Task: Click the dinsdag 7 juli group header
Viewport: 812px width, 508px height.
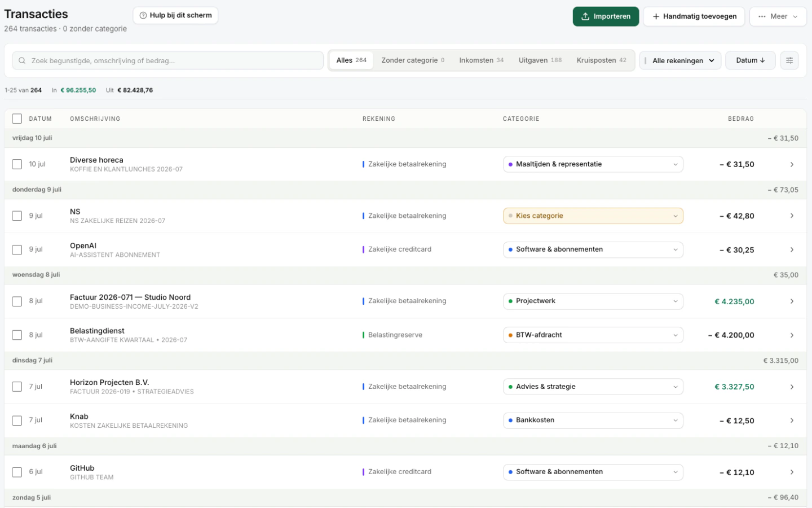Action: [x=406, y=361]
